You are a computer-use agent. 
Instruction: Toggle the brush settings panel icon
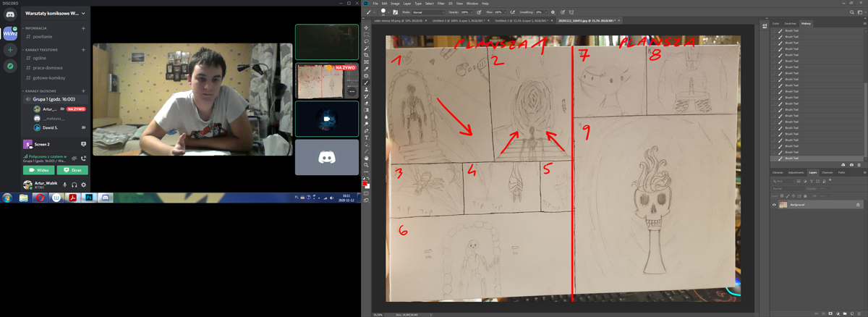pyautogui.click(x=395, y=12)
